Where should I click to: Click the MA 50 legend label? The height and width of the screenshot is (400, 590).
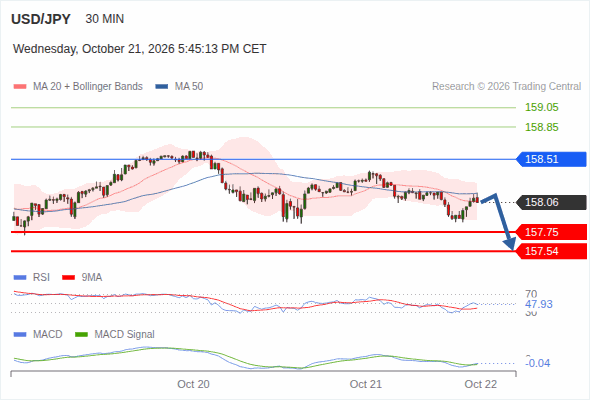click(x=189, y=87)
